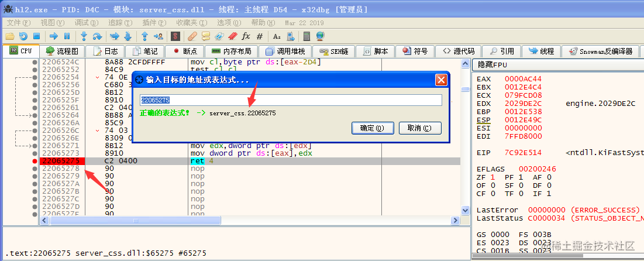This screenshot has width=644, height=261.
Task: Click the Open file folder toolbar icon
Action: tap(10, 37)
